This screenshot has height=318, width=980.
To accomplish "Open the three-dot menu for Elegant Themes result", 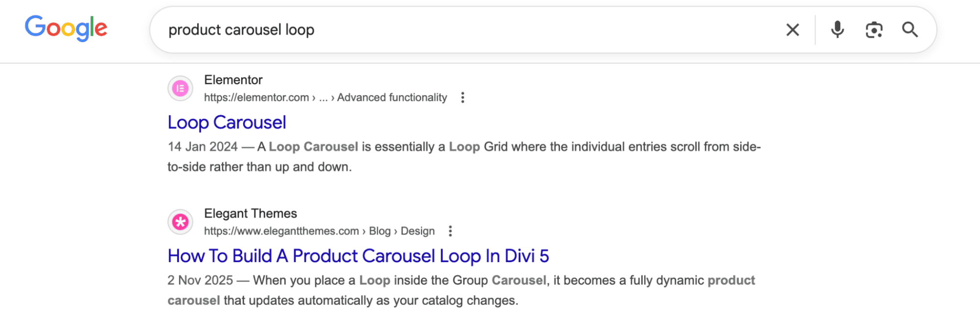I will [x=450, y=231].
